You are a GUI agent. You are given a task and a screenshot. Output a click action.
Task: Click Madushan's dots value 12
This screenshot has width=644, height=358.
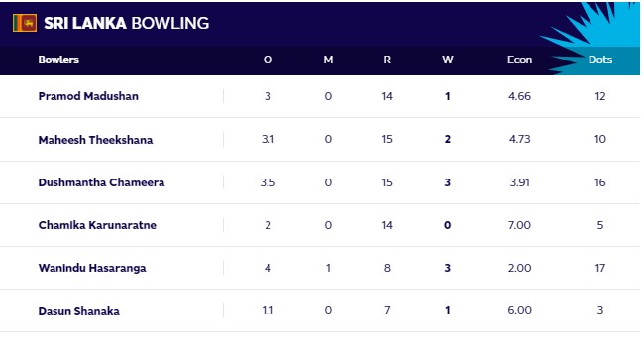click(600, 96)
